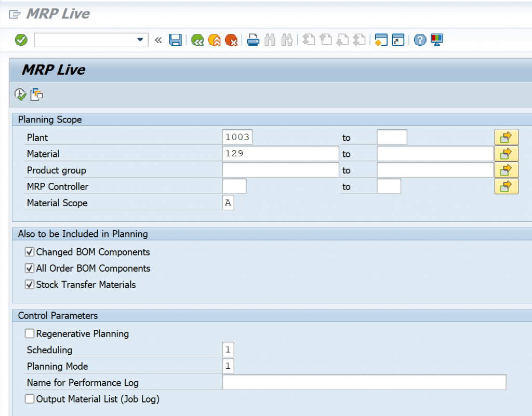Image resolution: width=532 pixels, height=416 pixels.
Task: Click the green Enter checkmark icon
Action: coord(21,40)
